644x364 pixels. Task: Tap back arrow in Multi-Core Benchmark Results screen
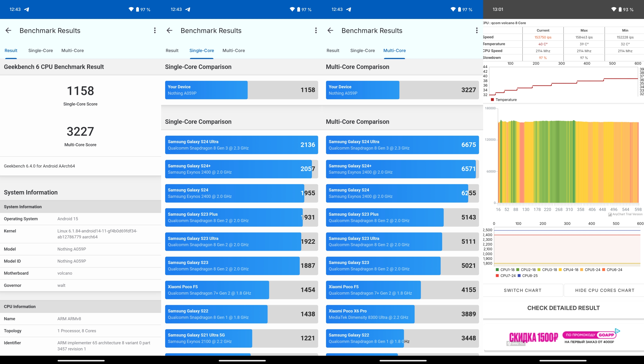pos(330,31)
